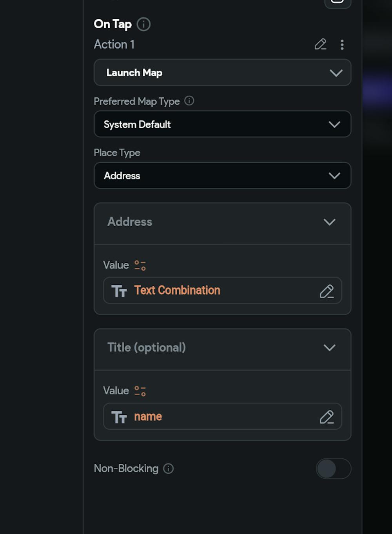Open the Launch Map action dropdown
This screenshot has width=392, height=534.
(x=222, y=73)
